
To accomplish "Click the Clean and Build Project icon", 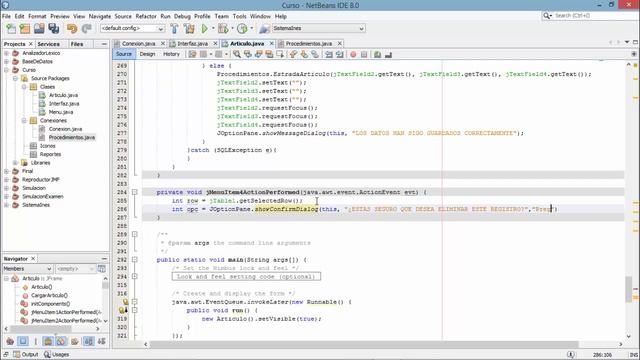I will click(189, 29).
